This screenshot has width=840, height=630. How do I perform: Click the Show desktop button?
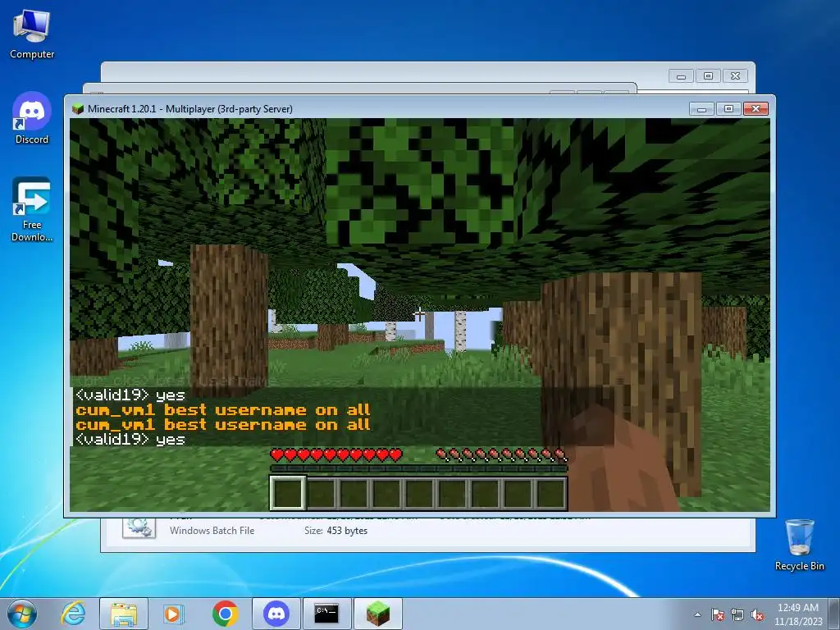coord(834,614)
